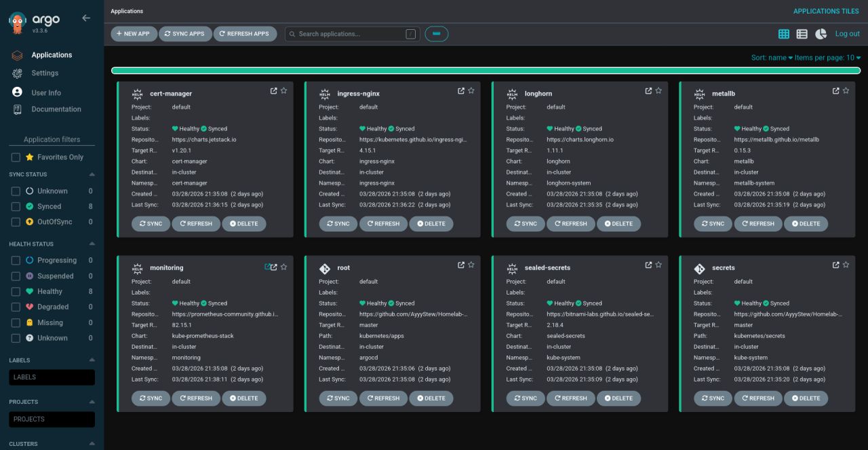Open external link icon on sealed-secrets card
The width and height of the screenshot is (868, 450).
point(648,265)
